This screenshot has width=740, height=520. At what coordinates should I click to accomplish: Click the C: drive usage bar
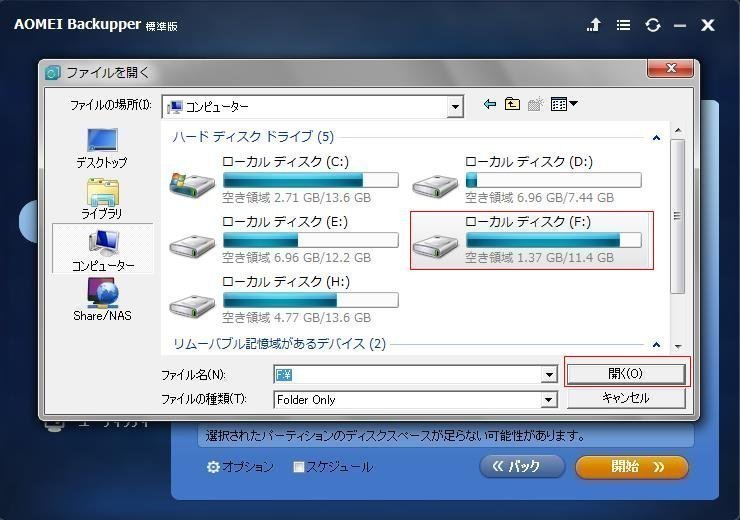tap(311, 180)
